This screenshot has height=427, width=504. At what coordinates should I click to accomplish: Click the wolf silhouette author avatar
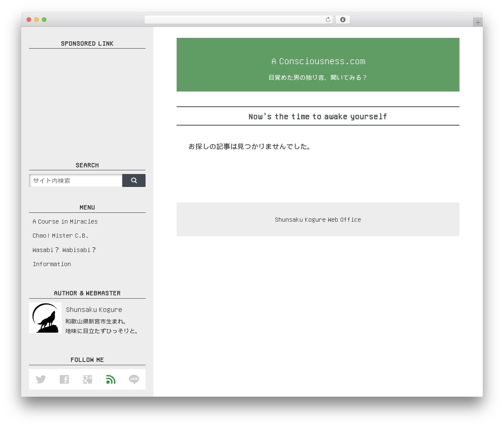(x=45, y=318)
